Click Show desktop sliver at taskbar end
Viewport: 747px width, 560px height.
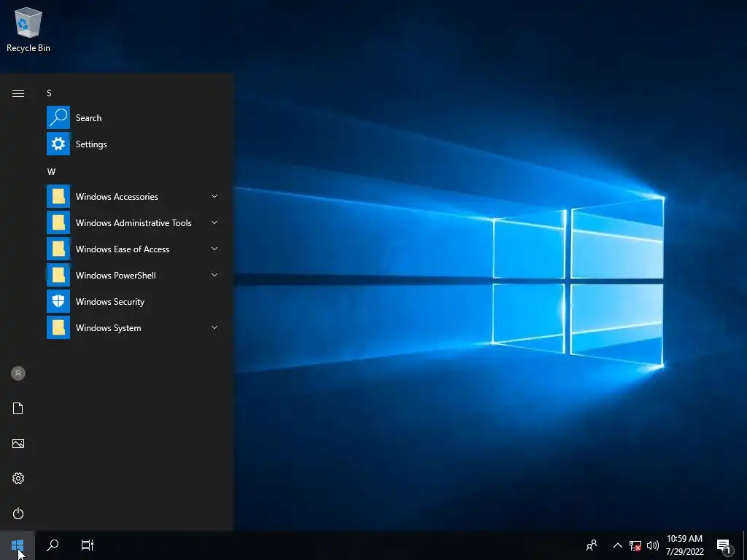745,545
